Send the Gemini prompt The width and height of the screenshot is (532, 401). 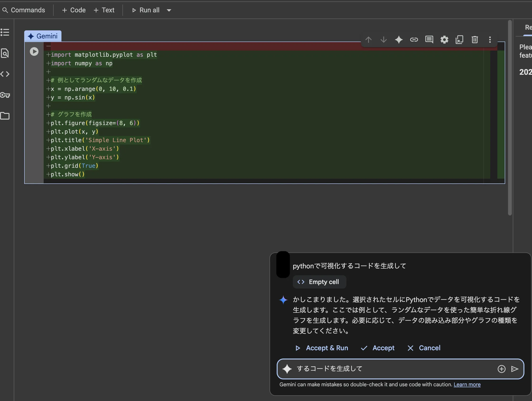pyautogui.click(x=515, y=369)
